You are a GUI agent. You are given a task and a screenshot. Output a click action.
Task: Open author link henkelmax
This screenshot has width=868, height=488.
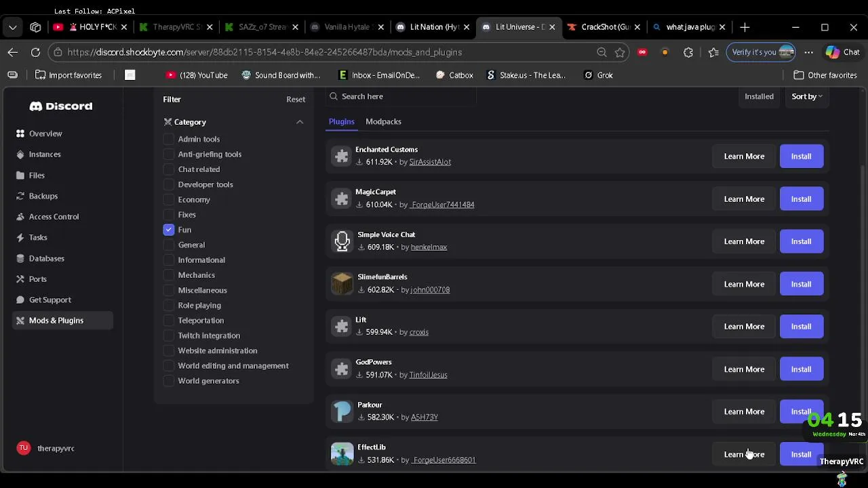click(x=429, y=247)
